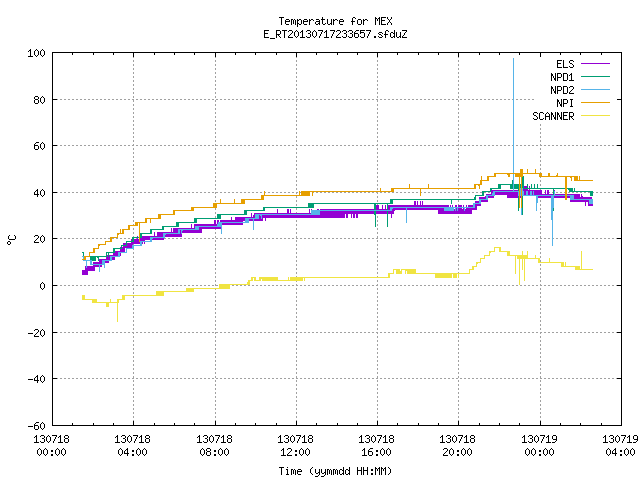The image size is (640, 480).
Task: Click the yellow SCANNER dip near -15 degrees
Action: 118,312
